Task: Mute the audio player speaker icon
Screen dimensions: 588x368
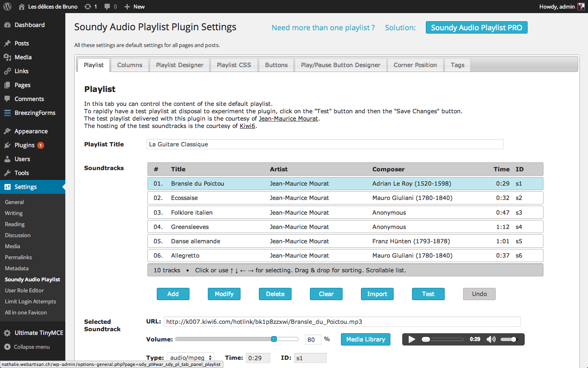Action: pos(491,339)
